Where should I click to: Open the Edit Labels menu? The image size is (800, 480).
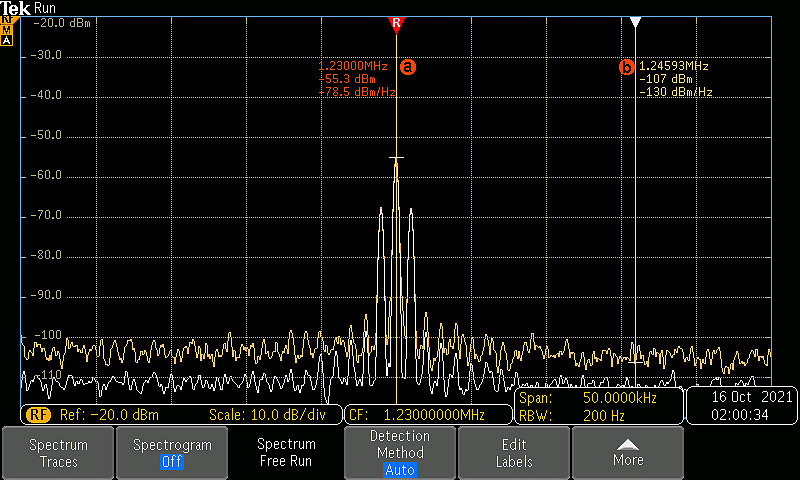(514, 453)
